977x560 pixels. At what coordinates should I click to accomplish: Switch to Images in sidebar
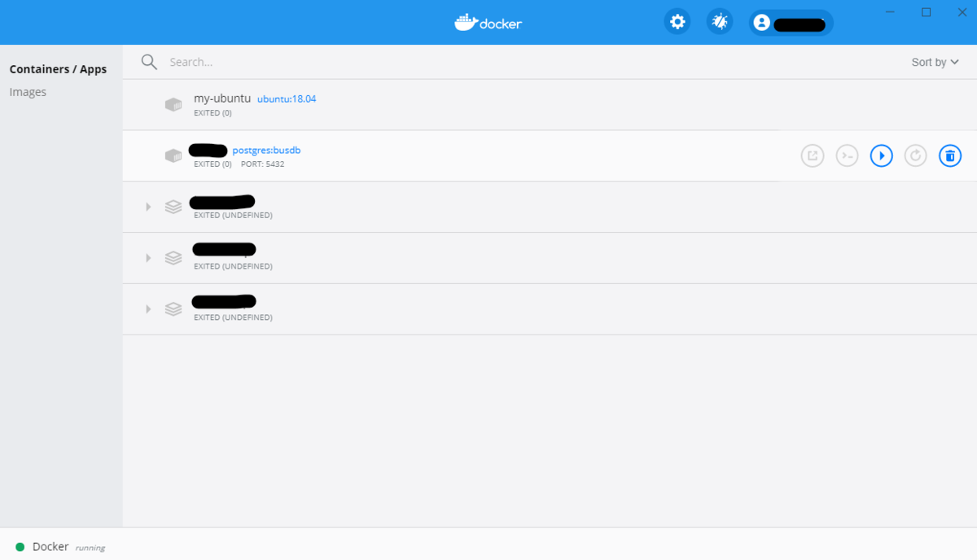[28, 92]
